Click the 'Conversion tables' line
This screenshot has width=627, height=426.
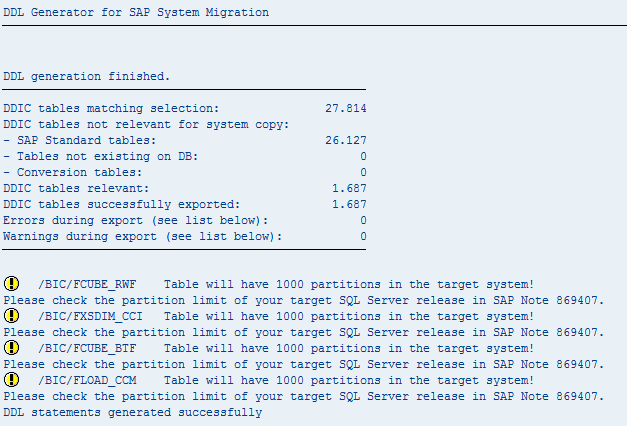185,172
